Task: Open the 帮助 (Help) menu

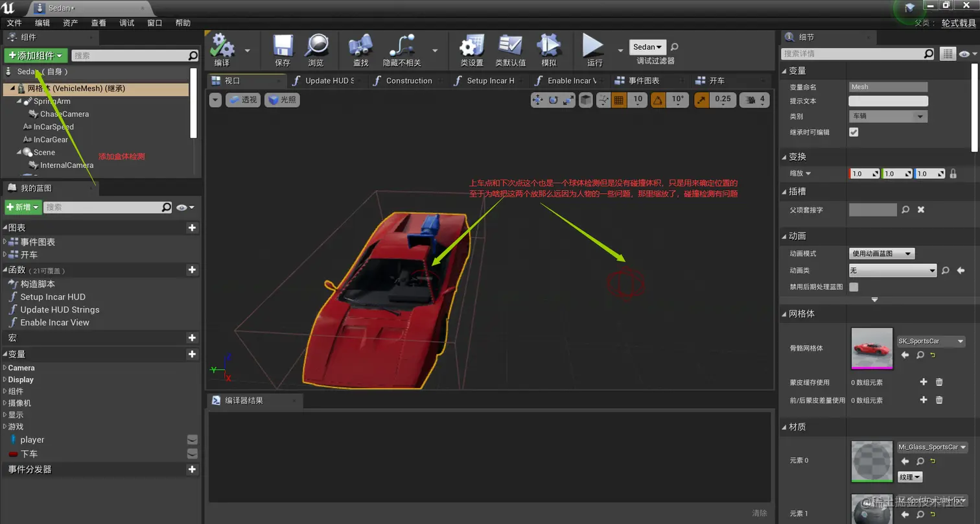Action: tap(183, 23)
